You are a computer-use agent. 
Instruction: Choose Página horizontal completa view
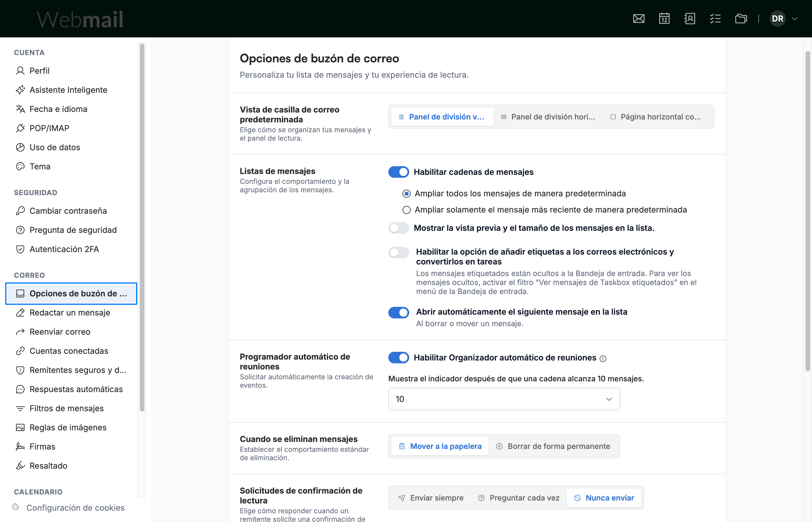pos(657,117)
